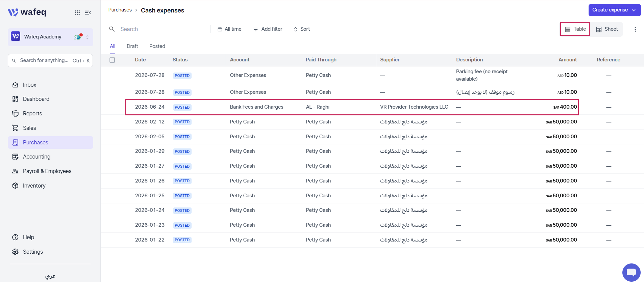644x282 pixels.
Task: Click the Dashboard icon in sidebar
Action: click(15, 99)
